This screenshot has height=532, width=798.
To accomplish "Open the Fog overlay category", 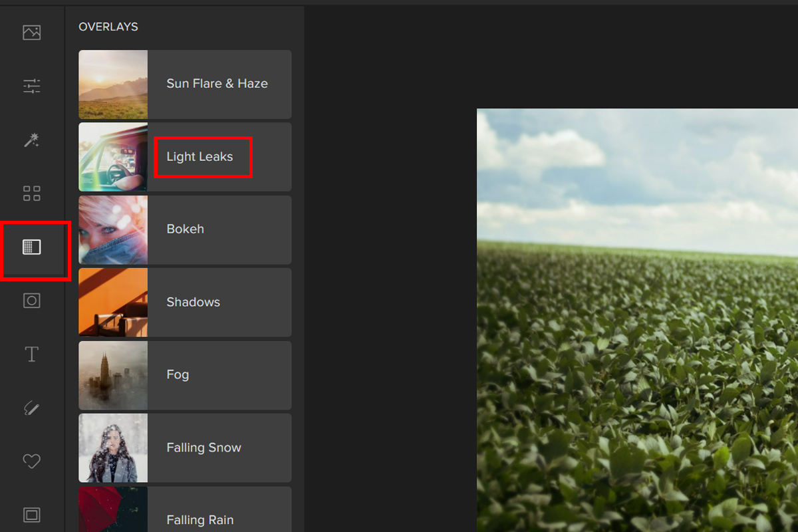I will point(178,375).
